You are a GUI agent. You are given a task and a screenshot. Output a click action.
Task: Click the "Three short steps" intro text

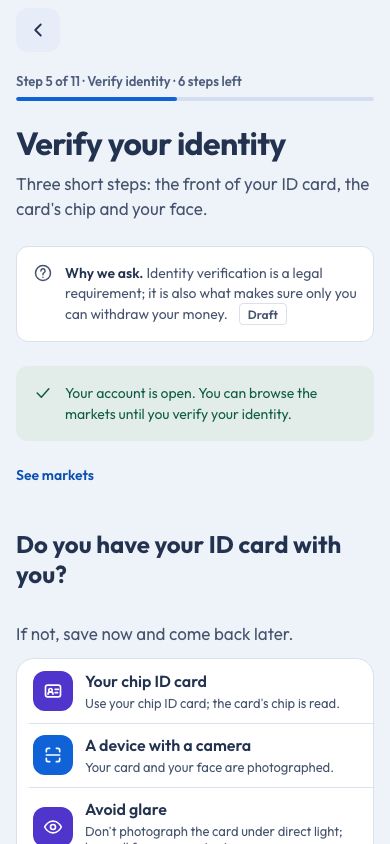(x=193, y=197)
